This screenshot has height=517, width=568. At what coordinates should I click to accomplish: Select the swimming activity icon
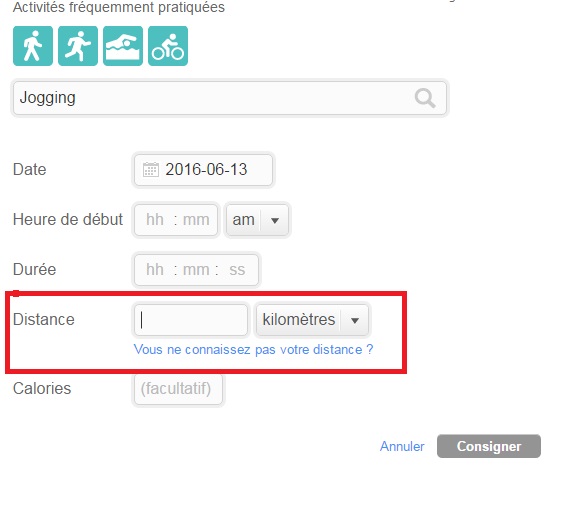(x=123, y=46)
